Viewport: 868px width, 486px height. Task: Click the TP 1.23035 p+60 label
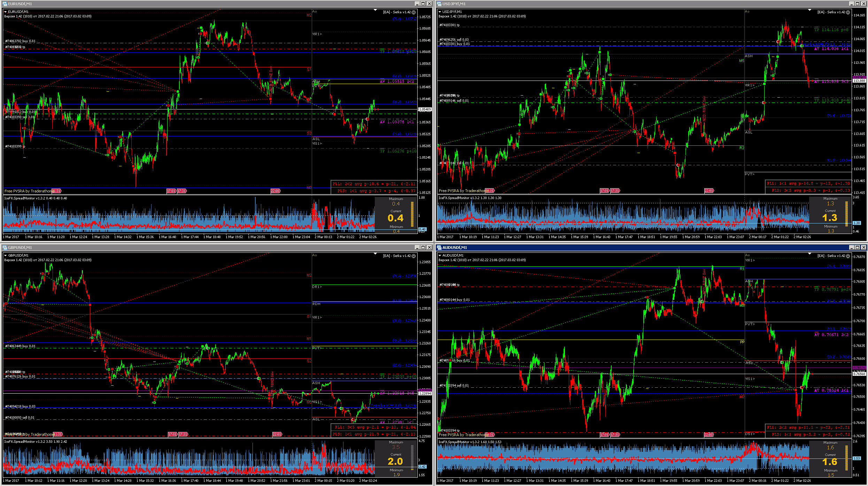point(398,377)
